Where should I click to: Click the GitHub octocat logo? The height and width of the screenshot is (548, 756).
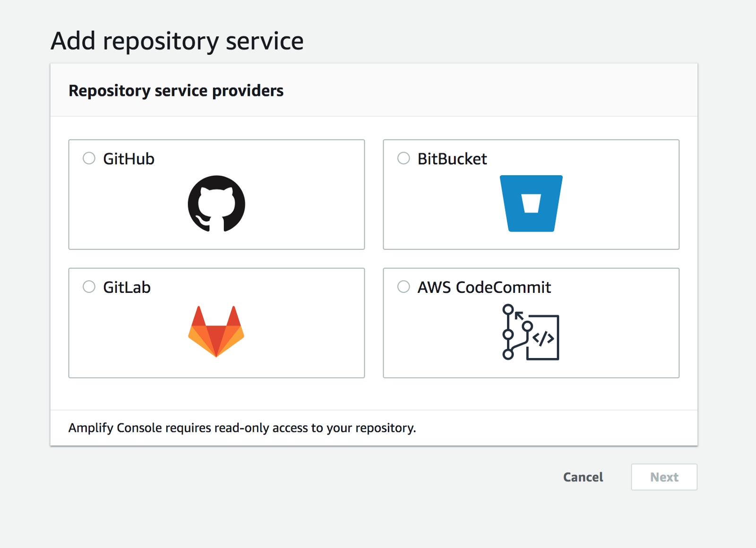tap(216, 204)
